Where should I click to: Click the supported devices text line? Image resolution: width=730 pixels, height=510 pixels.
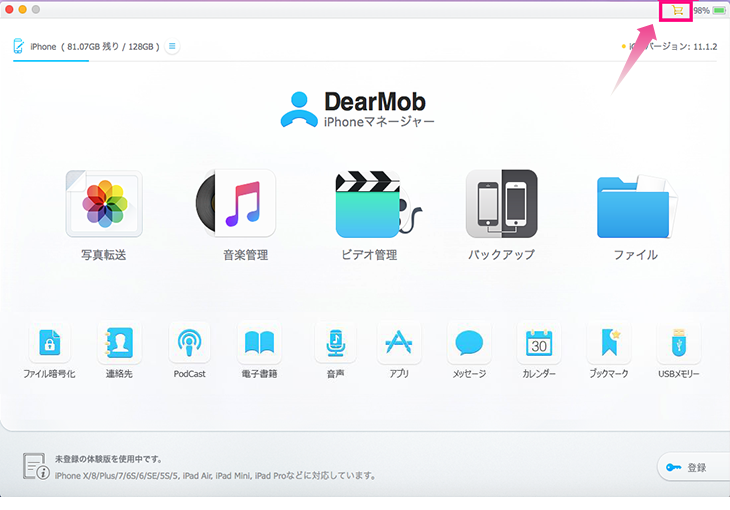pos(215,476)
